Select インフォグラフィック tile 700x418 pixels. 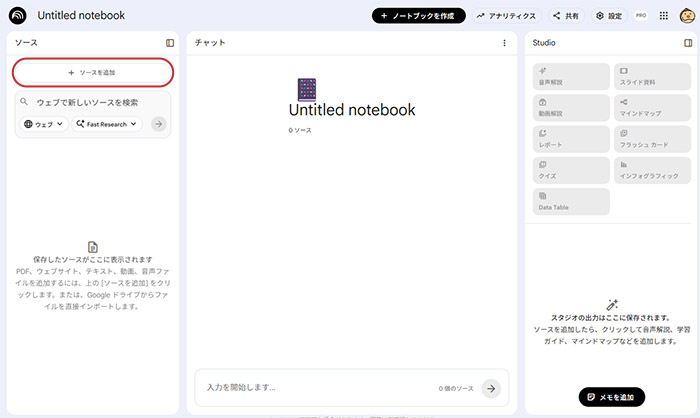coord(652,170)
